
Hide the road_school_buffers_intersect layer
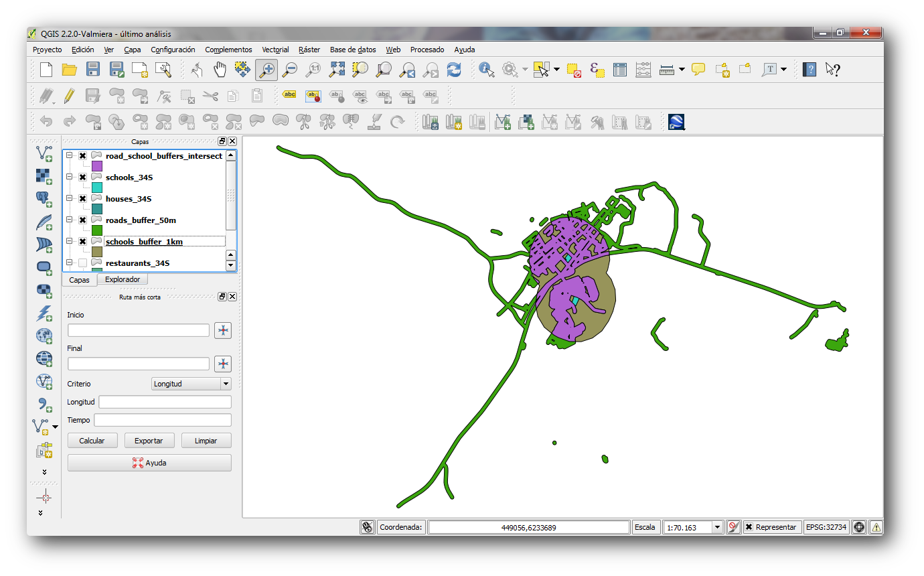(x=82, y=156)
